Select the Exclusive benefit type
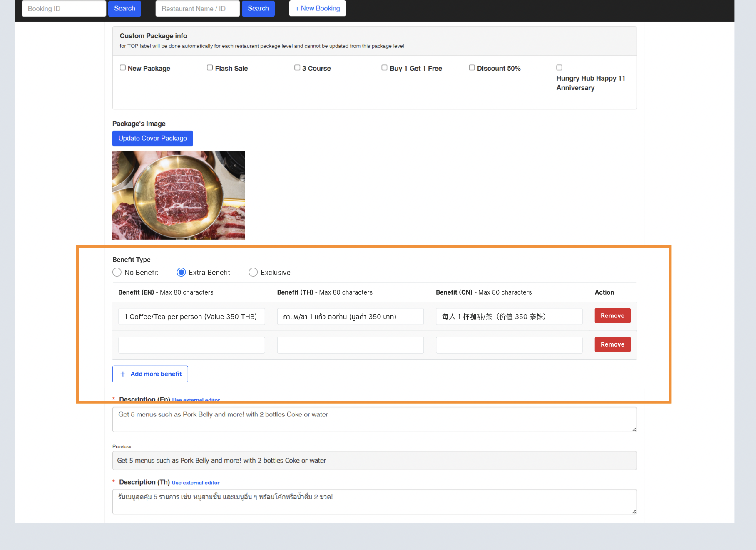Screen dimensions: 756x550 (253, 273)
